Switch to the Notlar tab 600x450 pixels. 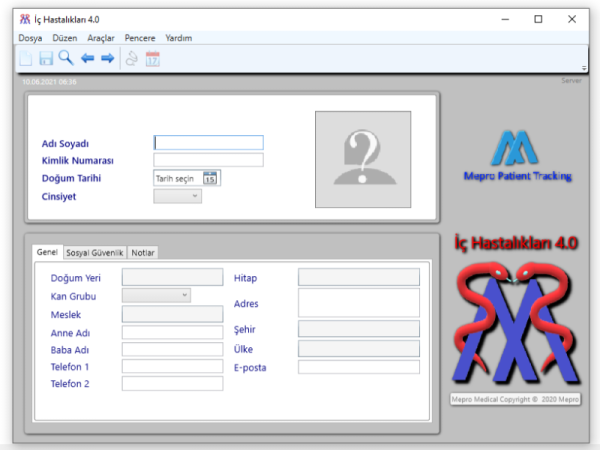pos(143,253)
